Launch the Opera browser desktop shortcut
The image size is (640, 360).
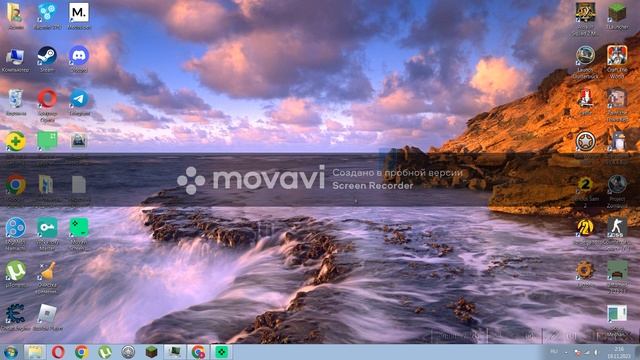(x=47, y=99)
